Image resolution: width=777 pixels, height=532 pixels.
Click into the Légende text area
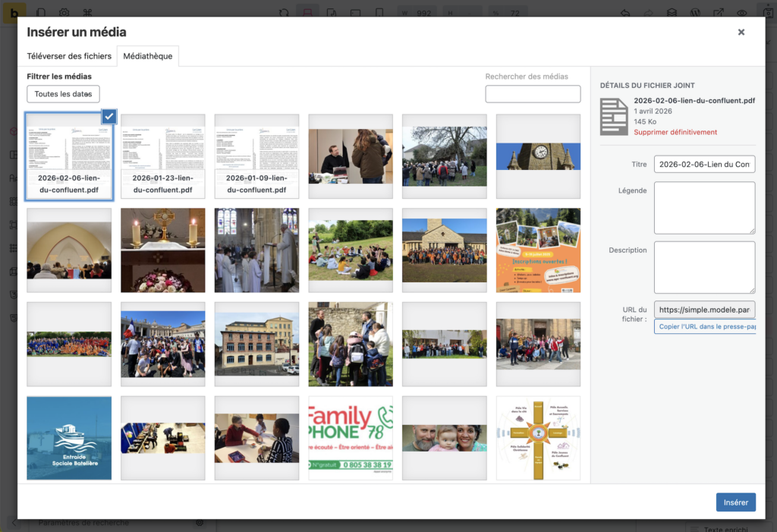(x=704, y=208)
